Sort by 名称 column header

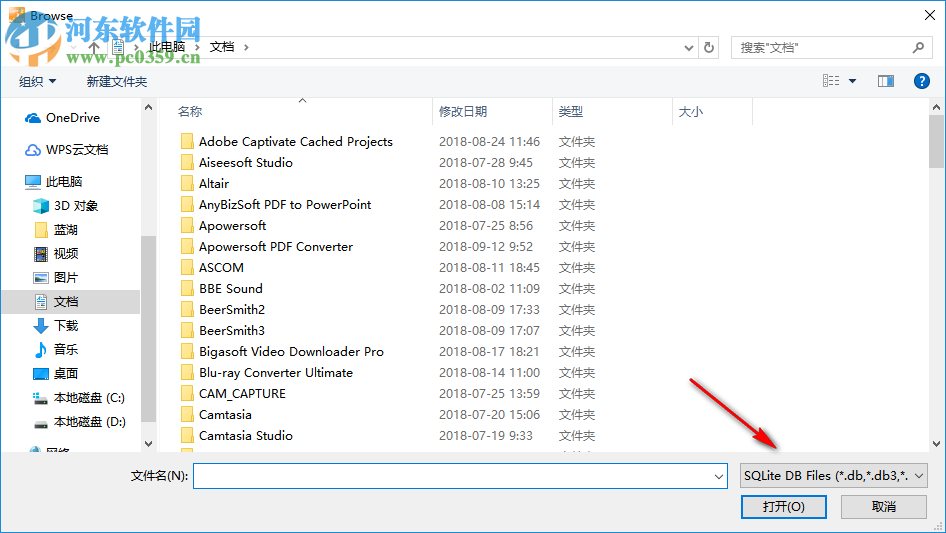[x=190, y=112]
